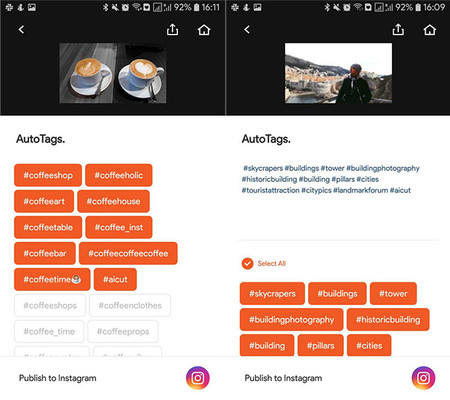The height and width of the screenshot is (400, 450).
Task: Tap Publish to Instagram text on landscape screen
Action: [x=283, y=378]
